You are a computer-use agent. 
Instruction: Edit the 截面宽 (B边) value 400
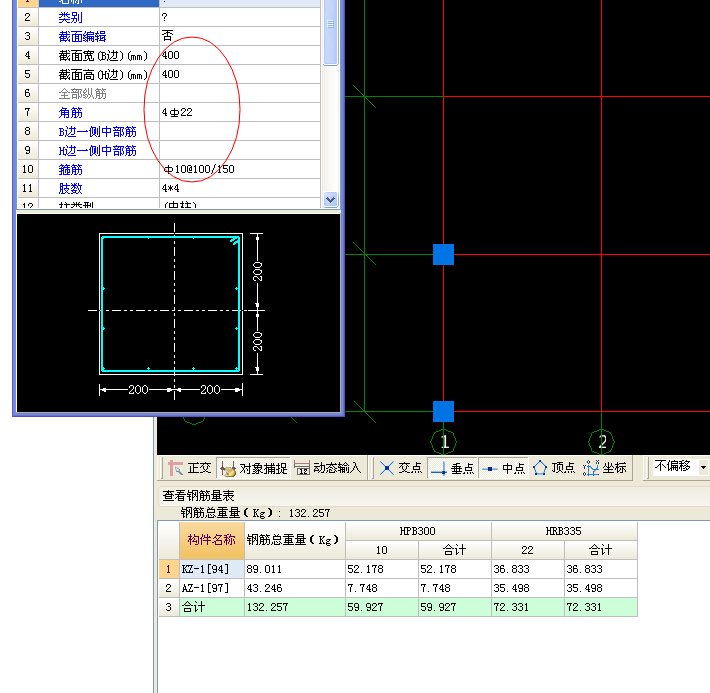tap(240, 55)
